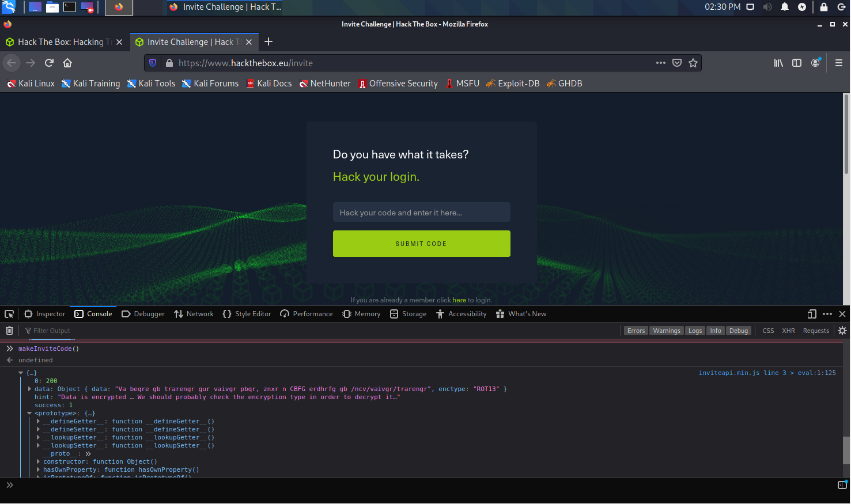
Task: Open the Style Editor tab
Action: pos(247,314)
